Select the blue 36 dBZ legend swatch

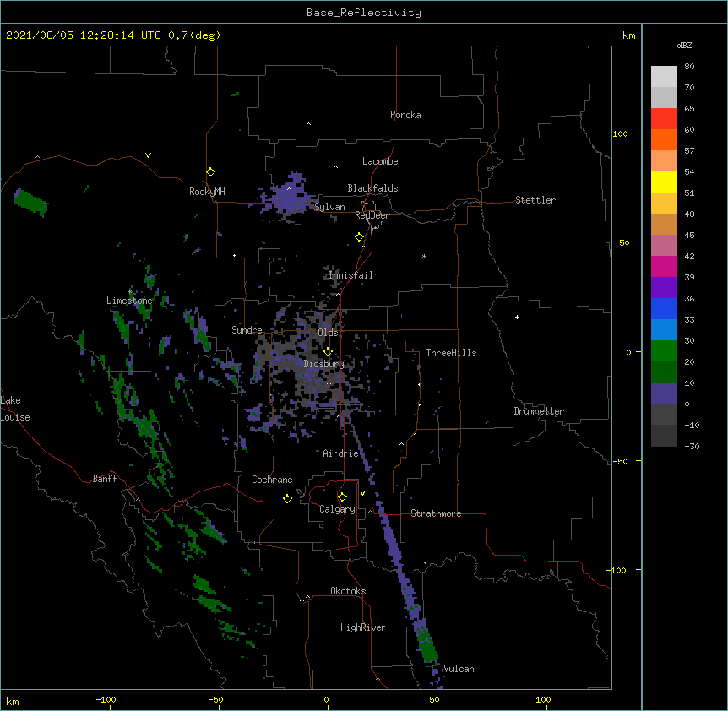[664, 308]
